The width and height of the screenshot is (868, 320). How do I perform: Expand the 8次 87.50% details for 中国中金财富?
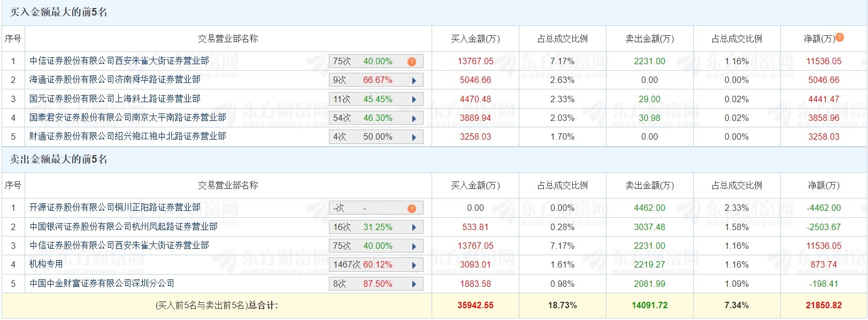pos(414,284)
